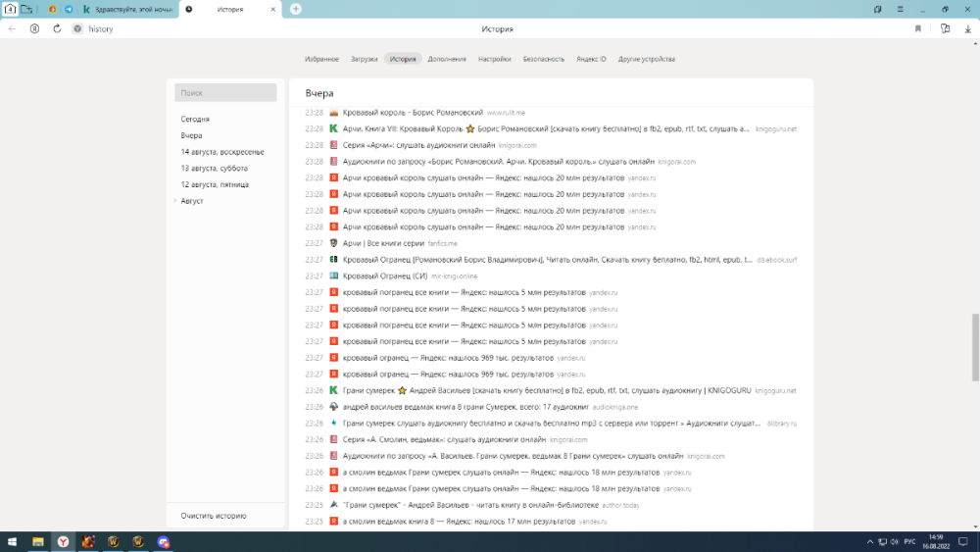Switch to the Избранное section

click(321, 59)
